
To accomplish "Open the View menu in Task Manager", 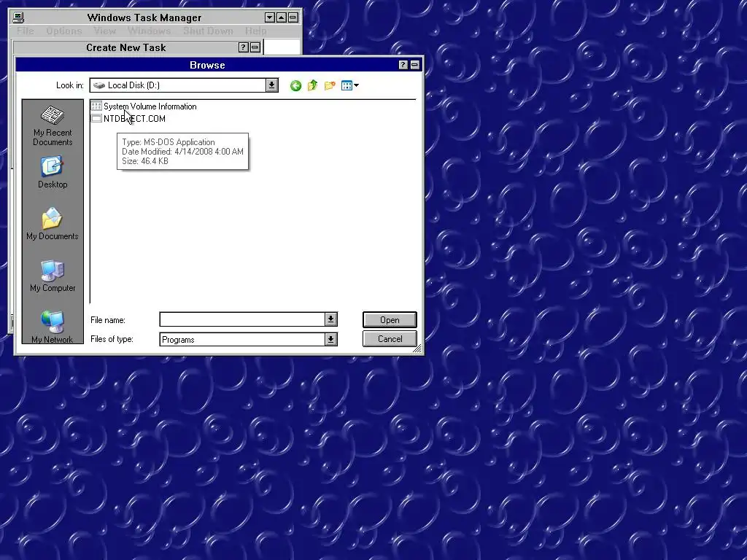I will click(x=104, y=31).
